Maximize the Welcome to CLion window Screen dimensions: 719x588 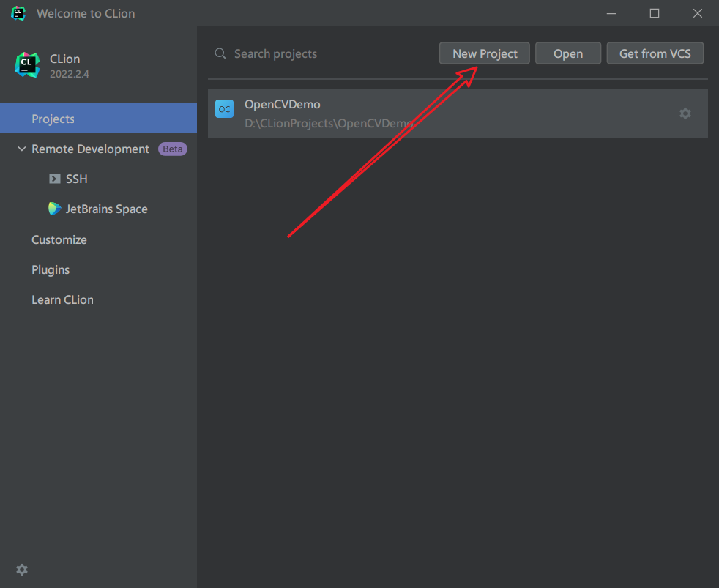655,13
